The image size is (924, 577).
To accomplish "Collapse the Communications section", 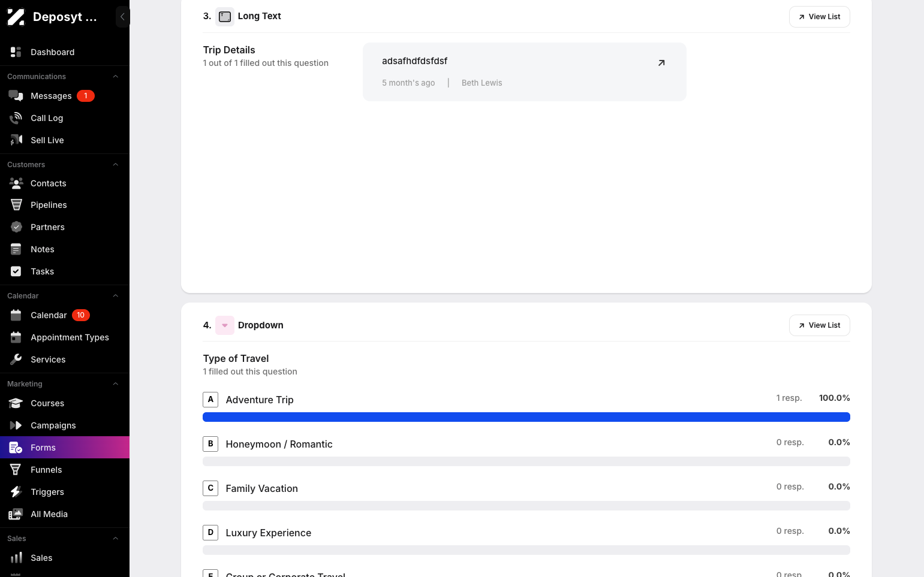I will pyautogui.click(x=116, y=77).
